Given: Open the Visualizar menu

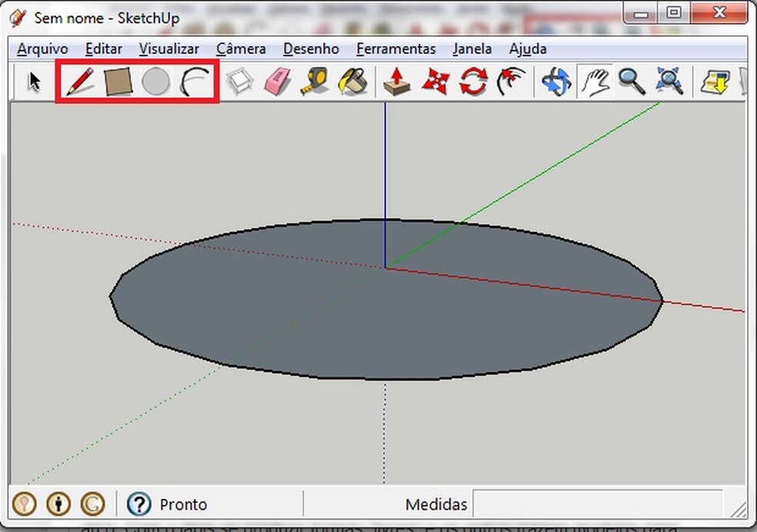Looking at the screenshot, I should tap(169, 48).
